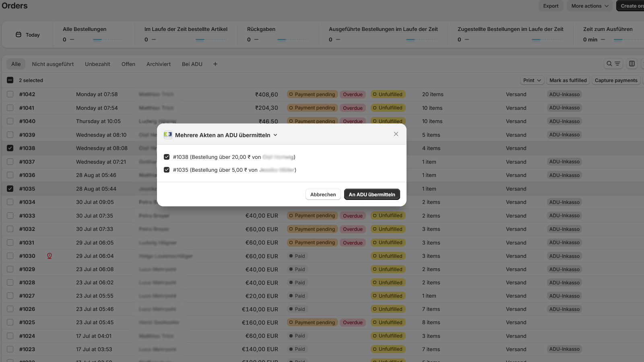Uncheck order #1035 in the dialog
This screenshot has width=644, height=362.
pyautogui.click(x=167, y=170)
